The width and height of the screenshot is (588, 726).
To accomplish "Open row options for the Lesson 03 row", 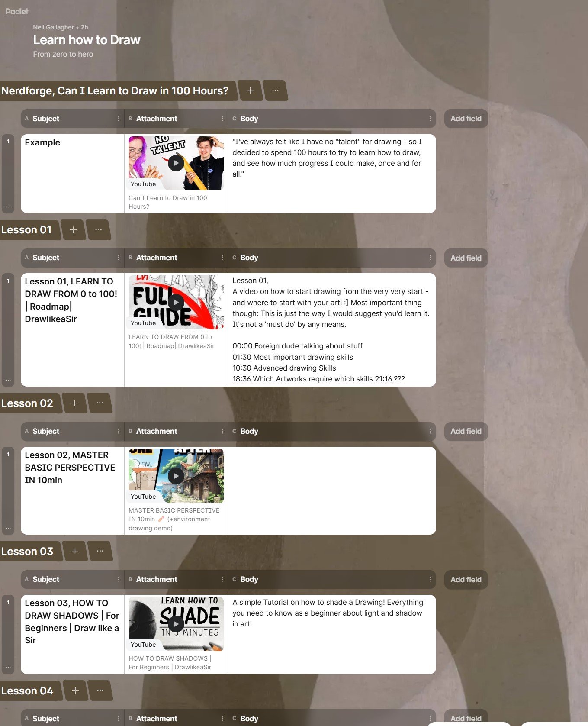I will tap(8, 667).
